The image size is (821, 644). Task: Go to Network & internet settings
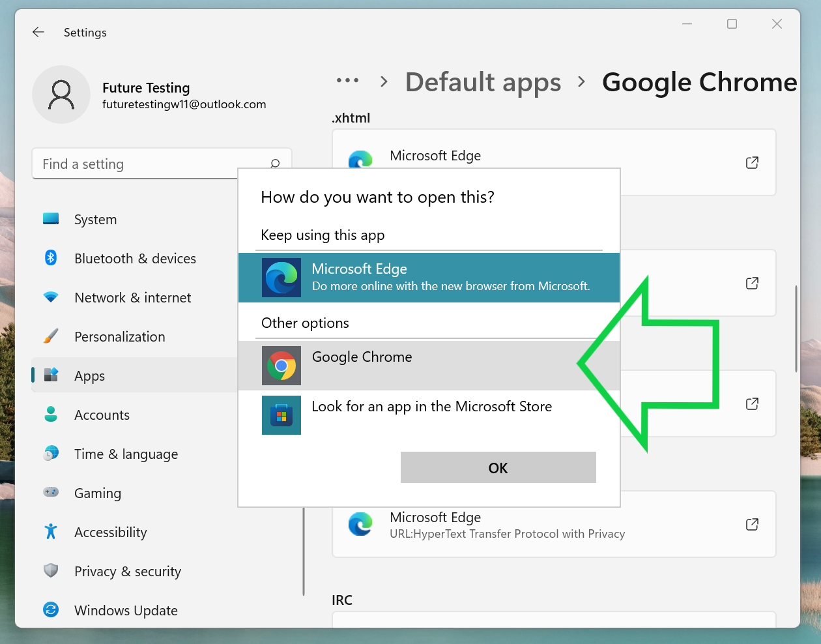pos(132,298)
